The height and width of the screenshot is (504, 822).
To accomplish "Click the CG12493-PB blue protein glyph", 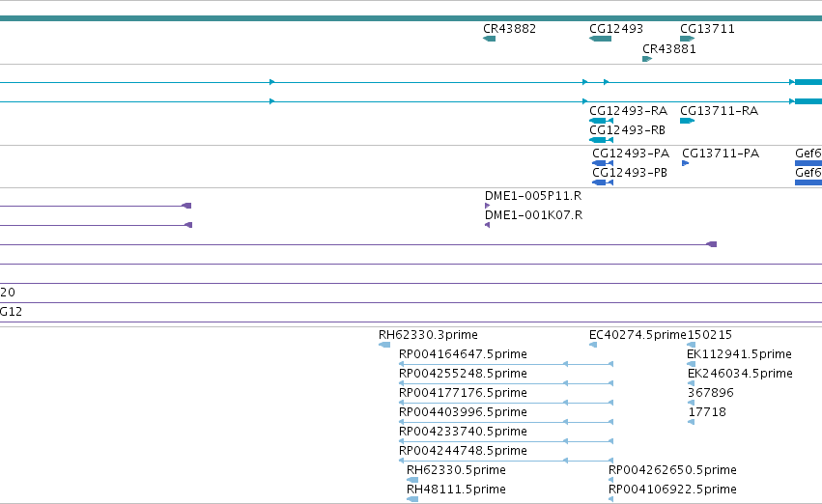I will pos(603,182).
